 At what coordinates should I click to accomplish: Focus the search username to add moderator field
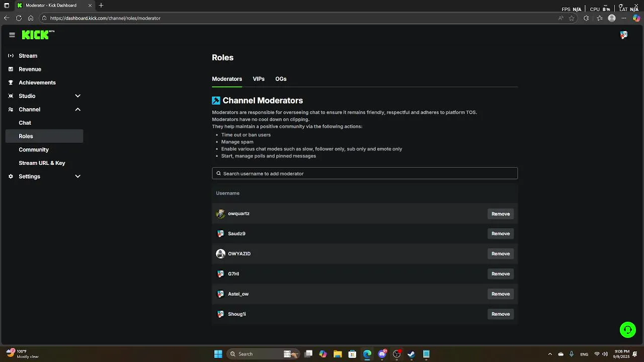tap(365, 173)
